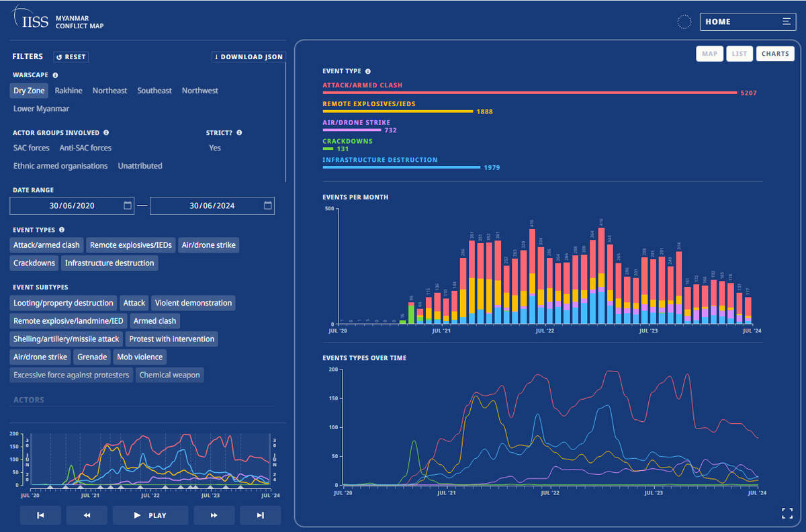806x532 pixels.
Task: Toggle Air/drone strike event type filter
Action: click(x=208, y=245)
